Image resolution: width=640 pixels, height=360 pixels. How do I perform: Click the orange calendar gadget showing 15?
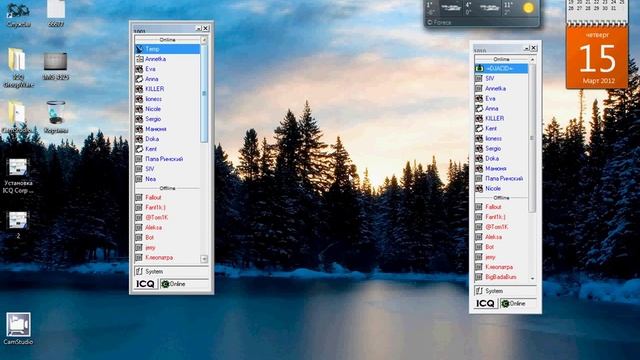597,57
